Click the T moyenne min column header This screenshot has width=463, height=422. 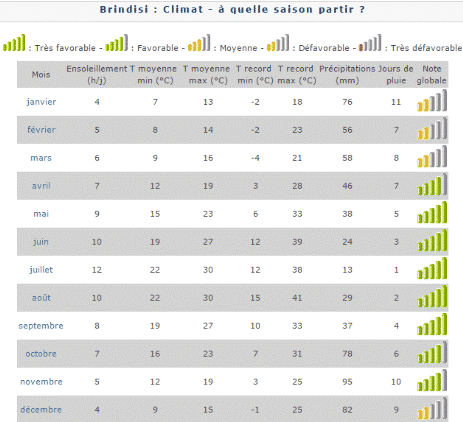coord(154,74)
